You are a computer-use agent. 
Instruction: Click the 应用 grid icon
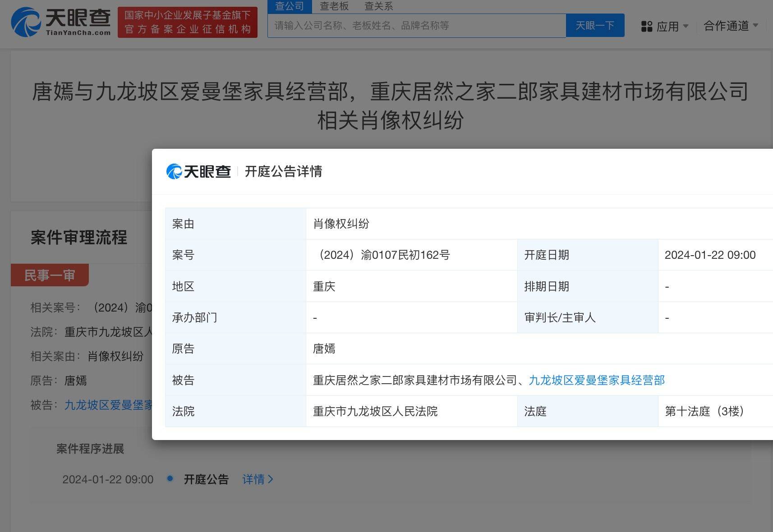(x=647, y=27)
